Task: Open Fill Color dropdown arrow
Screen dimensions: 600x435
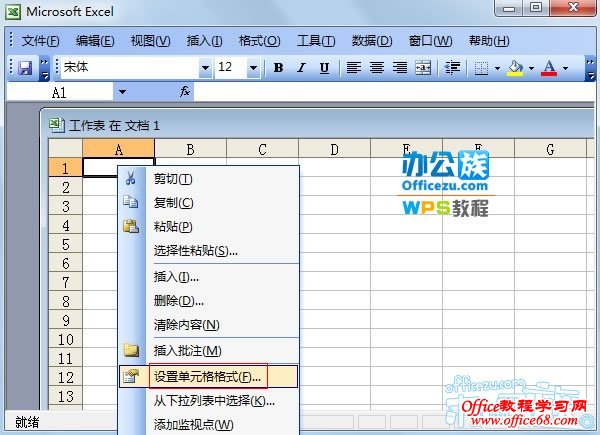Action: pyautogui.click(x=531, y=68)
